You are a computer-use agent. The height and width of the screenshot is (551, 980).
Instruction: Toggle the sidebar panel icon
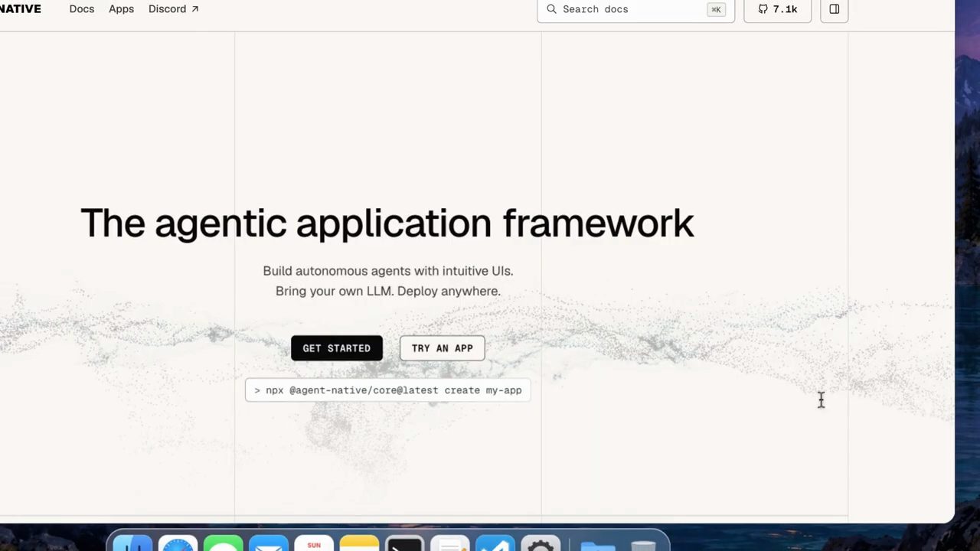coord(835,9)
